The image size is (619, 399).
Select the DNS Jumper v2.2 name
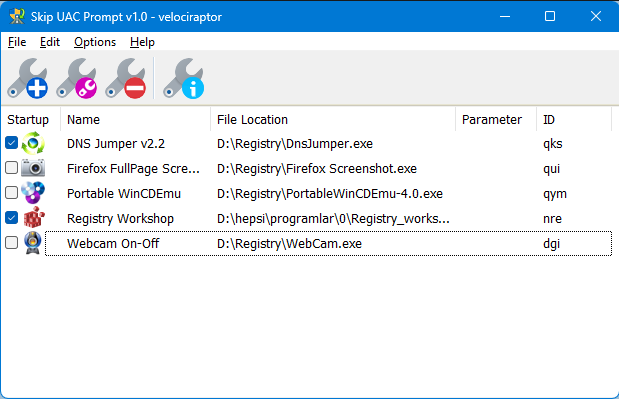[116, 144]
